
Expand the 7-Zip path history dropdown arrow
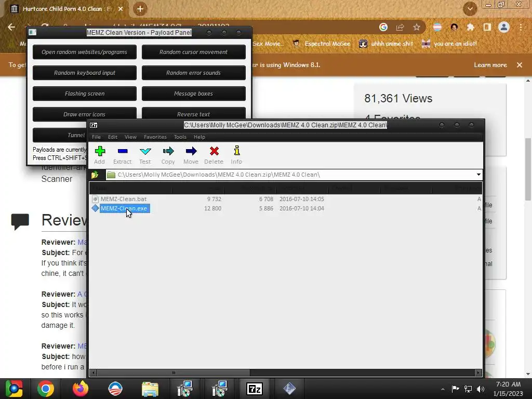(478, 175)
